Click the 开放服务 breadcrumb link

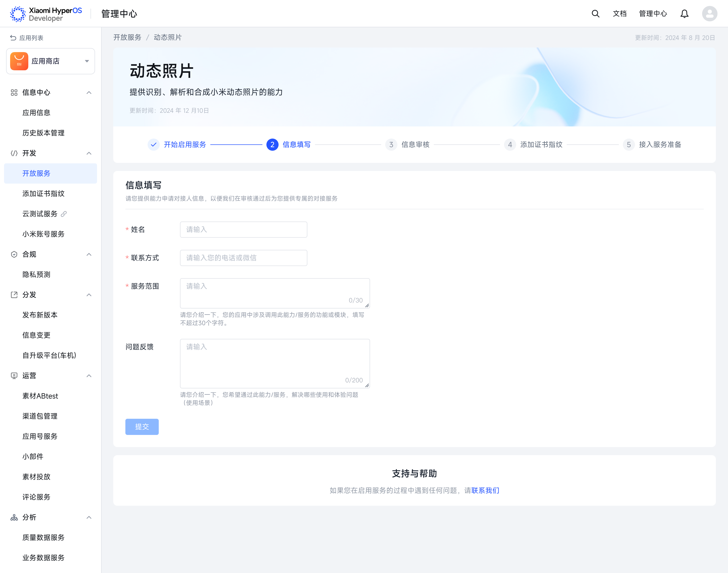pyautogui.click(x=127, y=37)
